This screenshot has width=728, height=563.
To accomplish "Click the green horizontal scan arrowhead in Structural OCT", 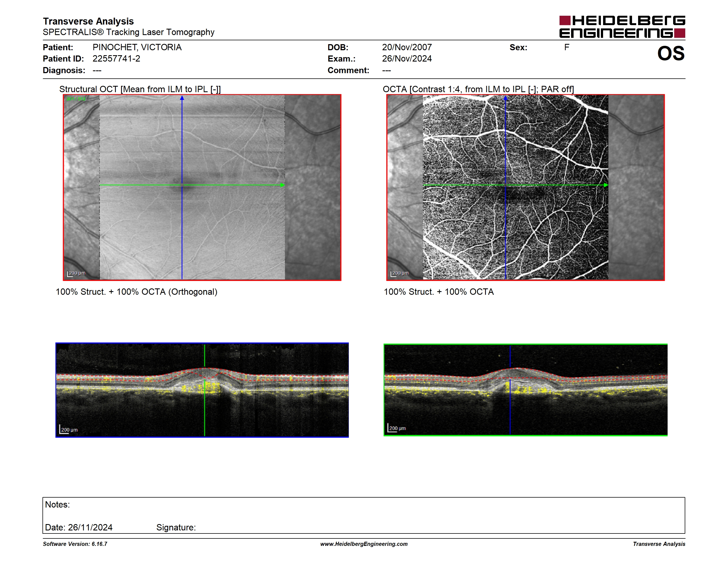I will coord(282,185).
